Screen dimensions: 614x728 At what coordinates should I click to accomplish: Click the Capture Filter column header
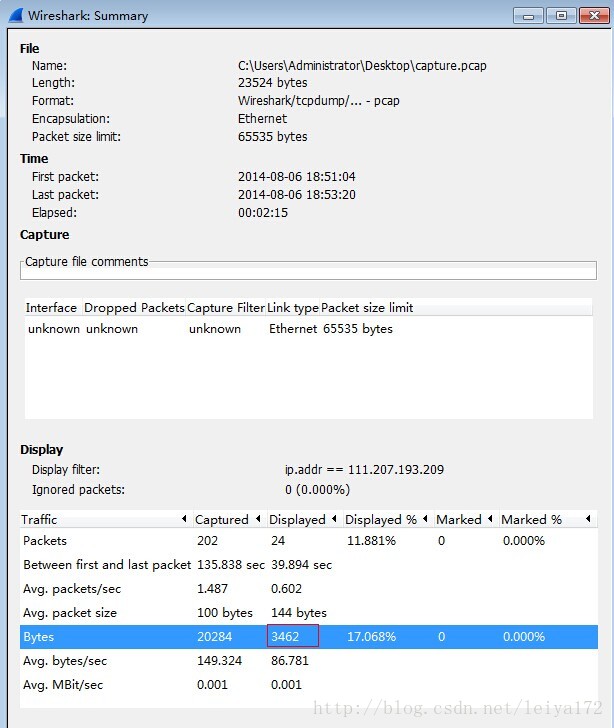pyautogui.click(x=226, y=308)
